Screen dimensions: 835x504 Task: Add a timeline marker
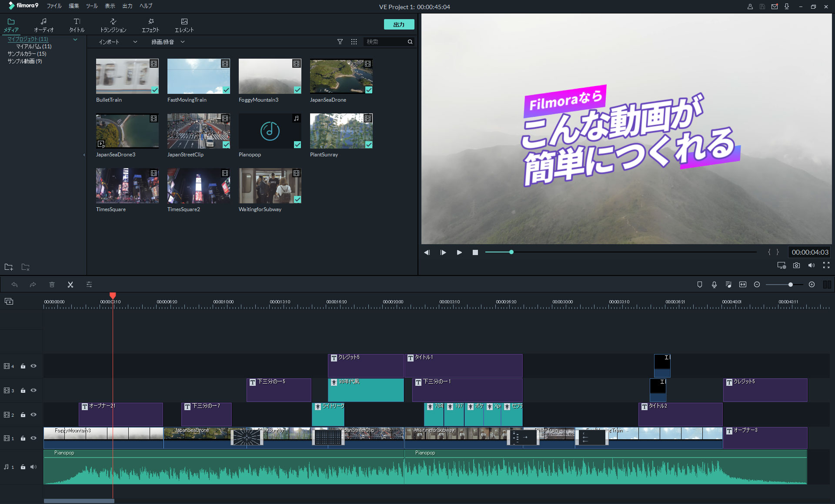click(x=700, y=285)
